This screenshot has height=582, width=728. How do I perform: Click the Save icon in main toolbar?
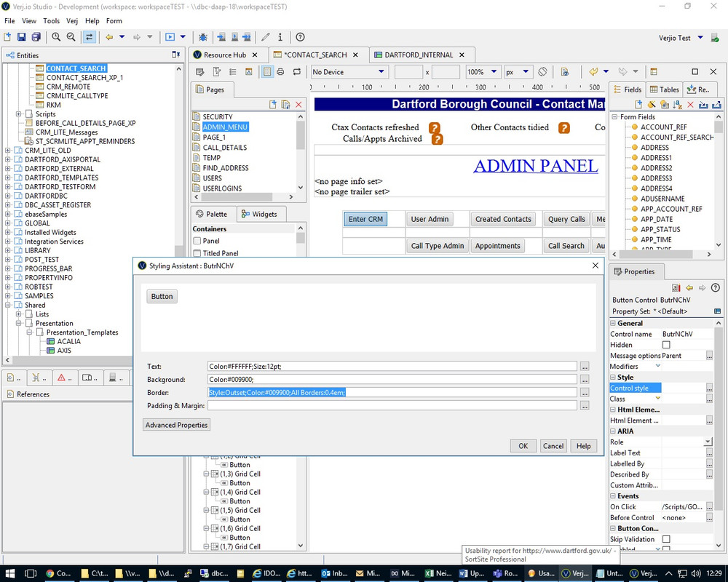[x=21, y=37]
